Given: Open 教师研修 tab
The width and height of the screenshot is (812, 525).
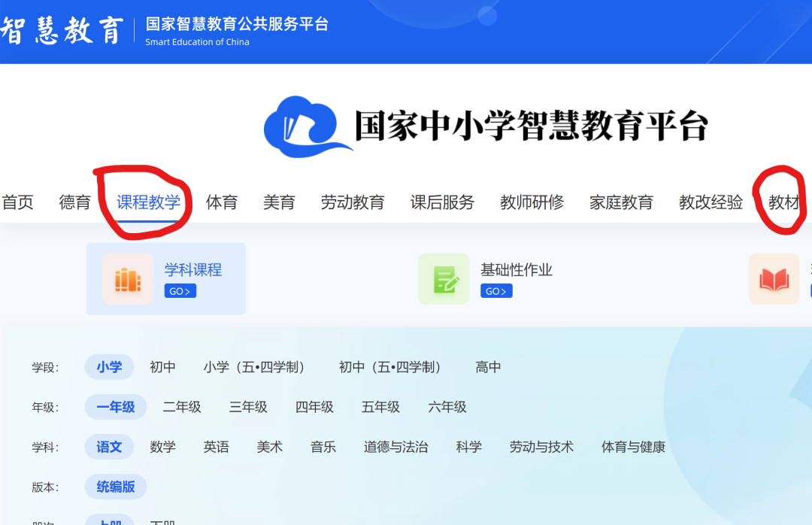Looking at the screenshot, I should 532,202.
